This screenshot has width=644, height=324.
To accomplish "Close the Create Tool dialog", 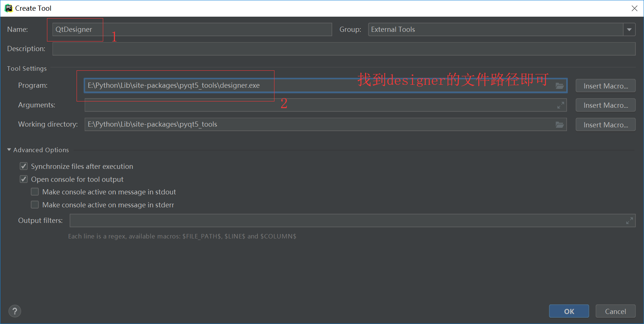I will [634, 8].
